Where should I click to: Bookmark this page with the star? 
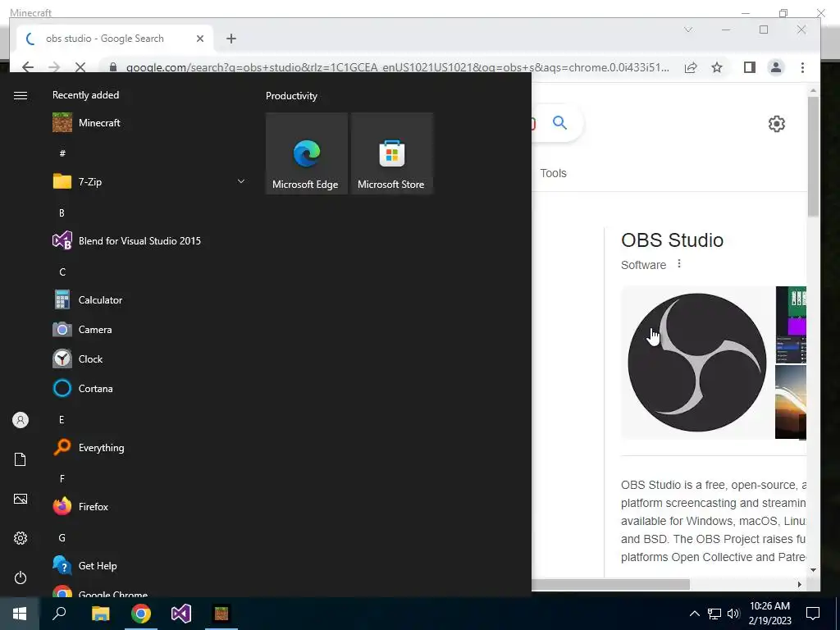pos(717,67)
